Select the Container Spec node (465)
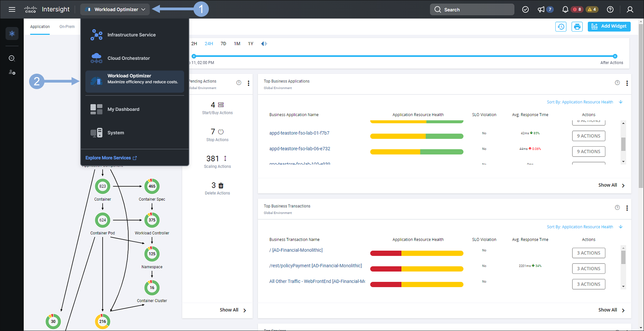644x331 pixels. (152, 186)
